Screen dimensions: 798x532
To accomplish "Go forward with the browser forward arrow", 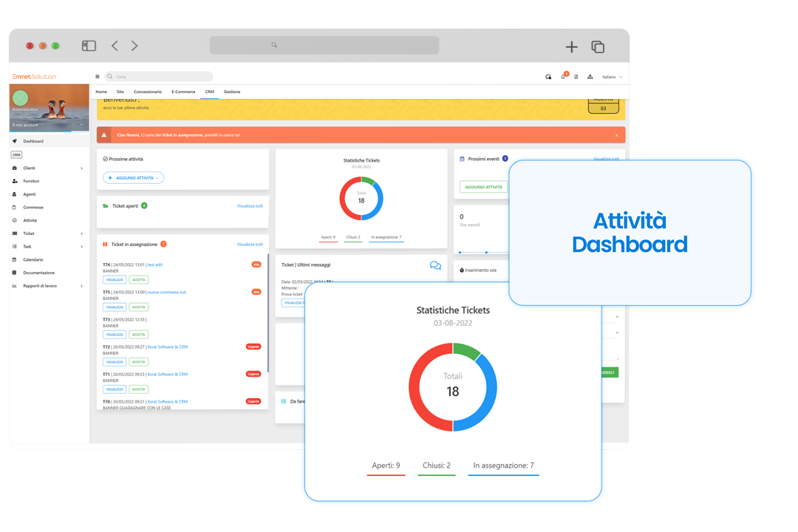I will coord(134,46).
